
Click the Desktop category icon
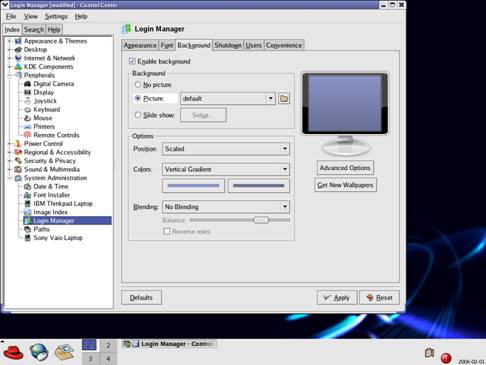point(18,50)
